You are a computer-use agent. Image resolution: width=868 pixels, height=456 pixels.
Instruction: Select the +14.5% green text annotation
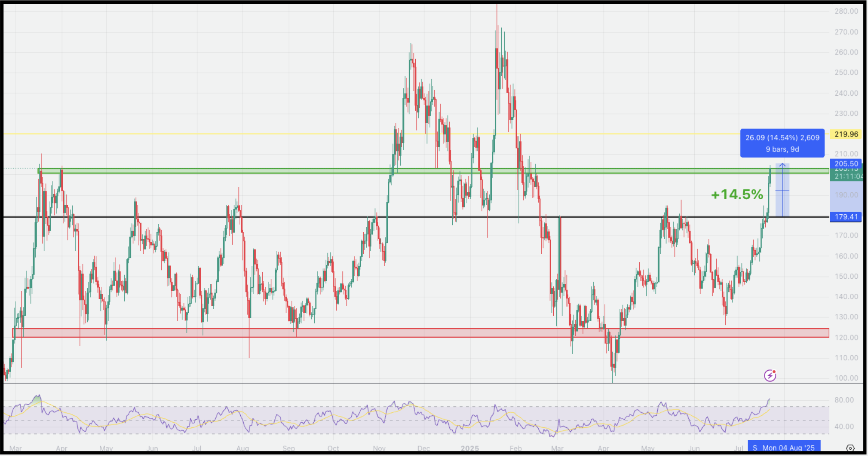(737, 194)
